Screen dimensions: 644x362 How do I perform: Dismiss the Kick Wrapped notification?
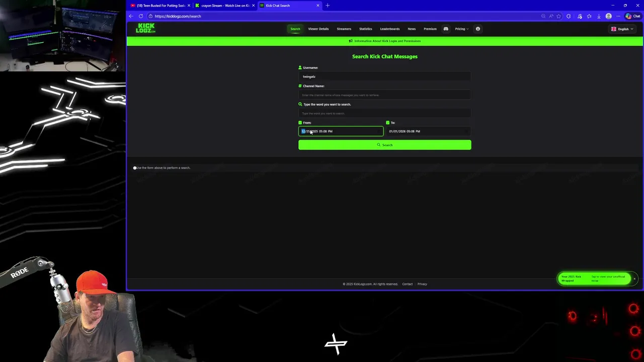pos(634,279)
